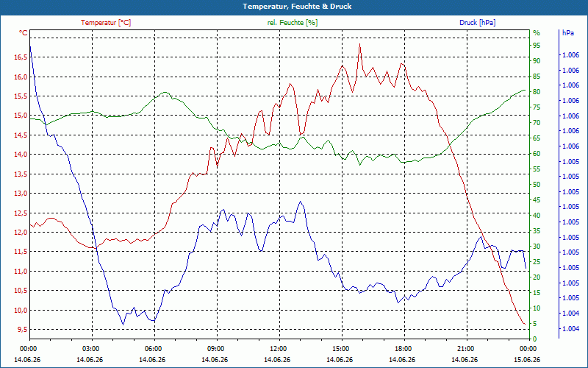Click the 16,5 temperature axis tick label
588x368 pixels.
(21, 57)
